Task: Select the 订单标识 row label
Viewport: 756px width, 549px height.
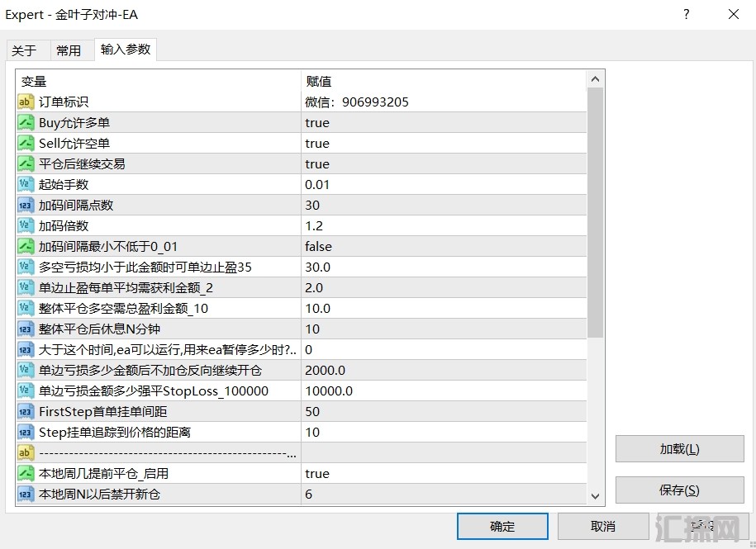Action: point(64,102)
